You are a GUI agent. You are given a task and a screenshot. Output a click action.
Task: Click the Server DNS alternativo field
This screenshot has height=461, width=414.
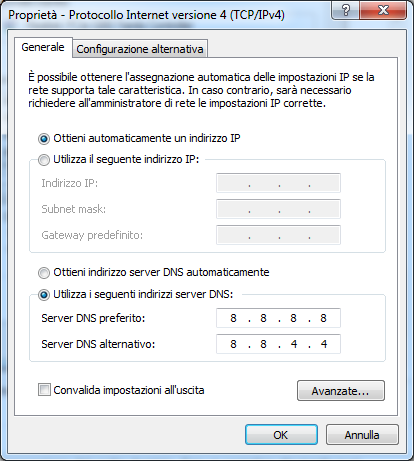coord(278,344)
